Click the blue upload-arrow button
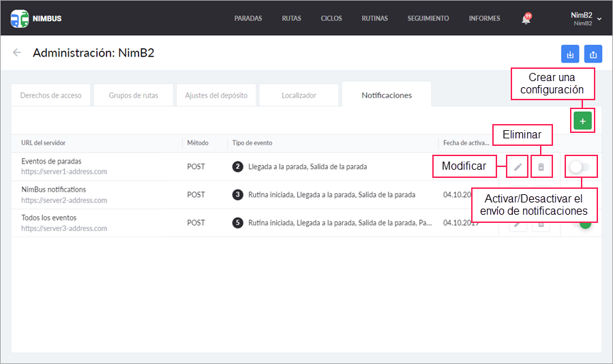Image resolution: width=613 pixels, height=364 pixels. pos(593,54)
